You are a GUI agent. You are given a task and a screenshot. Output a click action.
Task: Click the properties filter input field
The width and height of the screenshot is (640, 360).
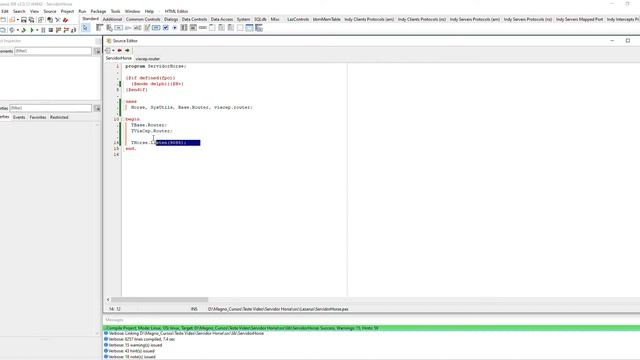click(x=51, y=108)
